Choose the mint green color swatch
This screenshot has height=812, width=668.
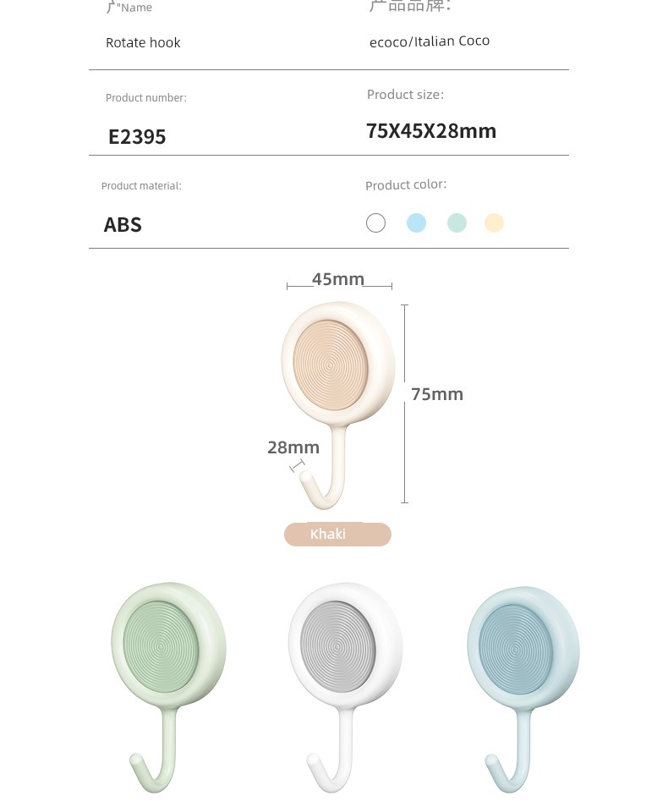coord(457,223)
